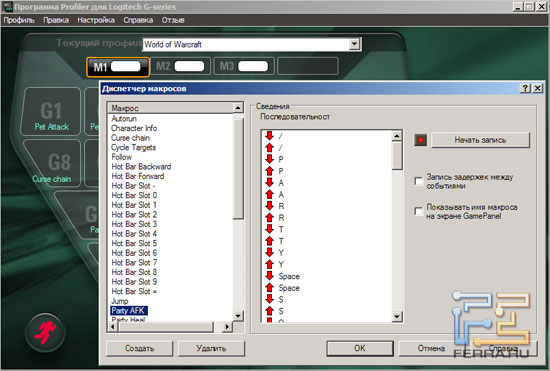Switch to the M2 mode tab
Viewport: 550px width, 371px height.
click(181, 66)
